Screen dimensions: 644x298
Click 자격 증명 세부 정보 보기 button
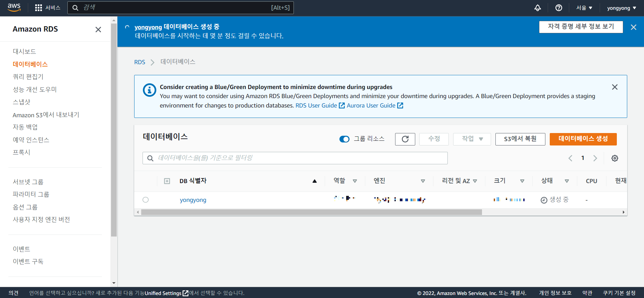tap(581, 27)
